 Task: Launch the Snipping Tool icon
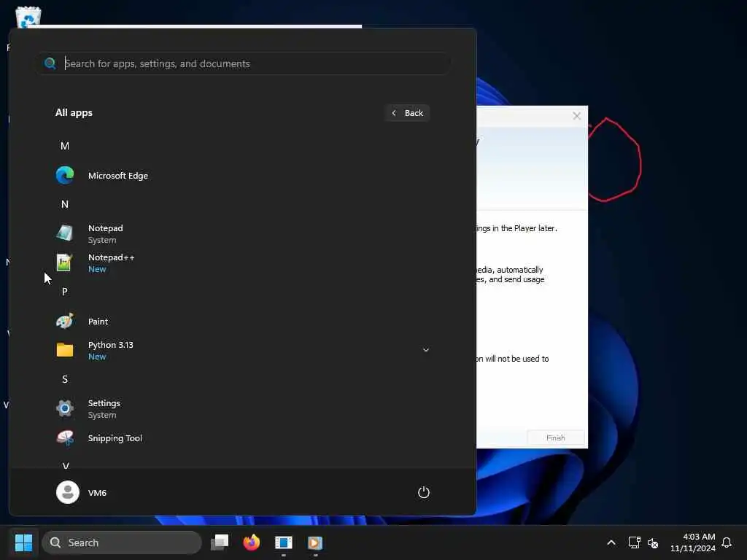pyautogui.click(x=65, y=438)
